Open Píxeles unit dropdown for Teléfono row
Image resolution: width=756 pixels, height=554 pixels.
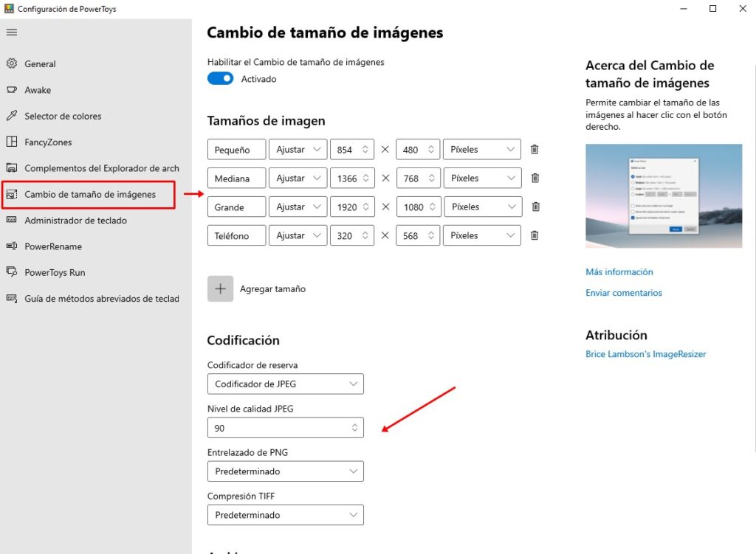[x=482, y=235]
